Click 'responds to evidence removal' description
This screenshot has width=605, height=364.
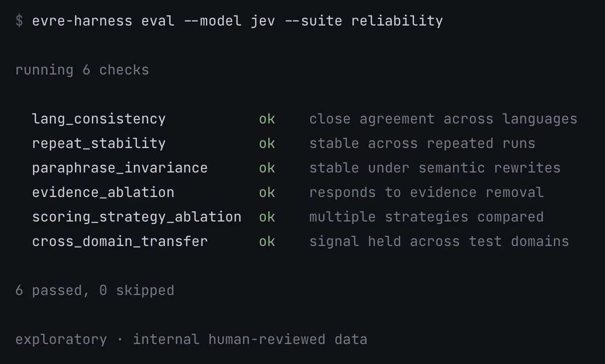click(427, 193)
